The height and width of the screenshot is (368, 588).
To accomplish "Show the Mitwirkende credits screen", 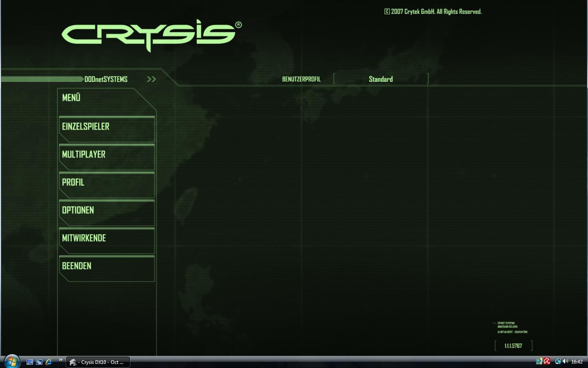I will pyautogui.click(x=107, y=240).
